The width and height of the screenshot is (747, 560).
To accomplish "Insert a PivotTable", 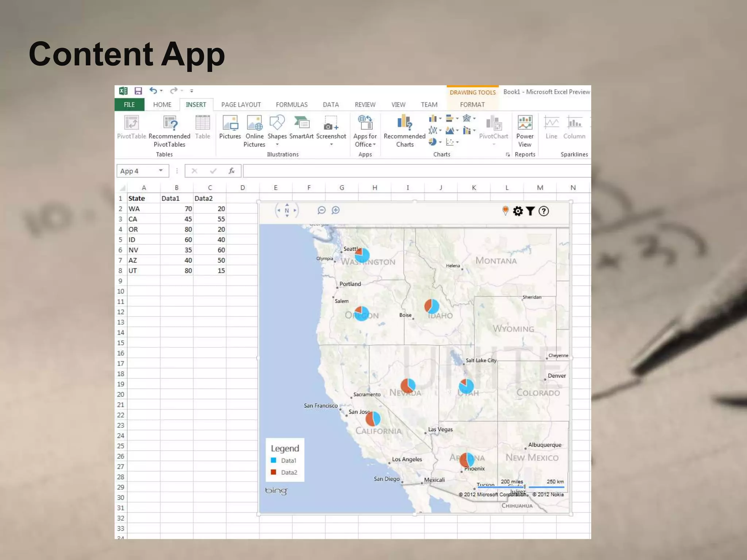I will coord(131,127).
